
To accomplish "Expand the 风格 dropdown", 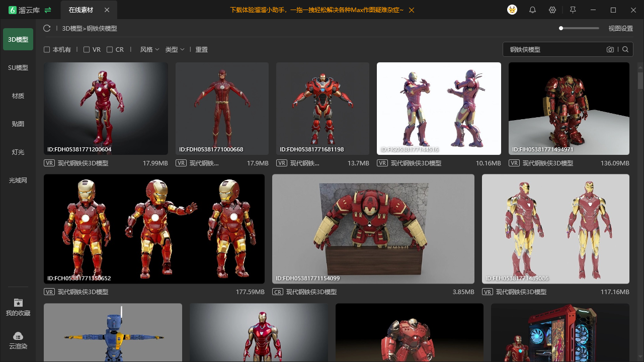I will click(x=149, y=50).
